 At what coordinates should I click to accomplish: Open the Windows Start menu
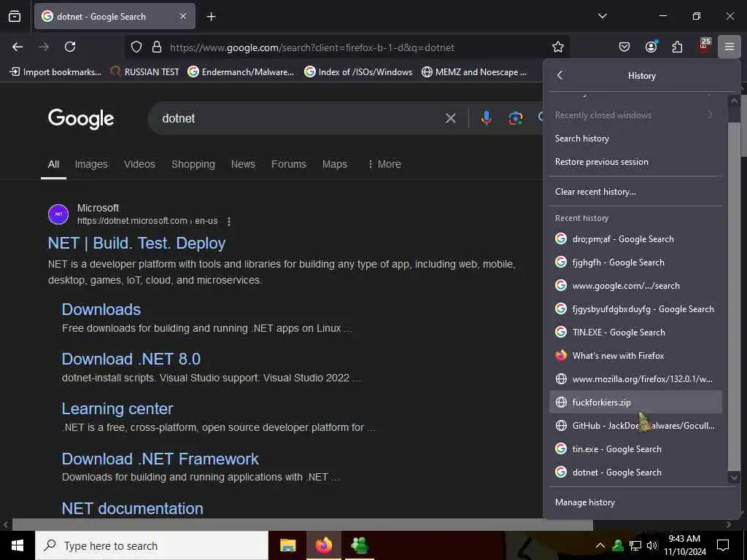(18, 545)
